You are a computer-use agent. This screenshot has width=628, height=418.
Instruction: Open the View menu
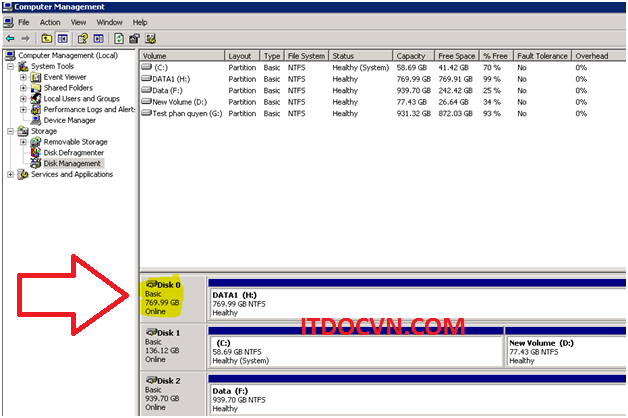pyautogui.click(x=78, y=21)
